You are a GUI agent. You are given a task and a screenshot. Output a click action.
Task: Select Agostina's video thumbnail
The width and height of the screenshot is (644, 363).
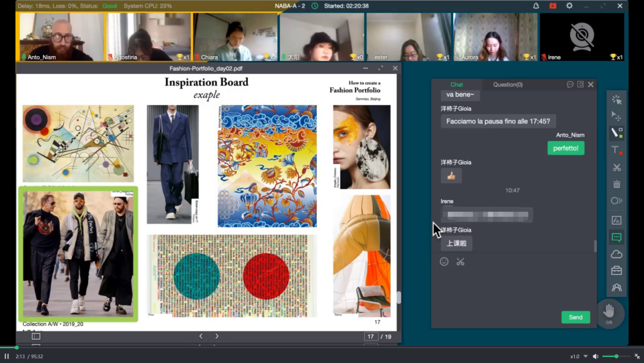coord(148,36)
